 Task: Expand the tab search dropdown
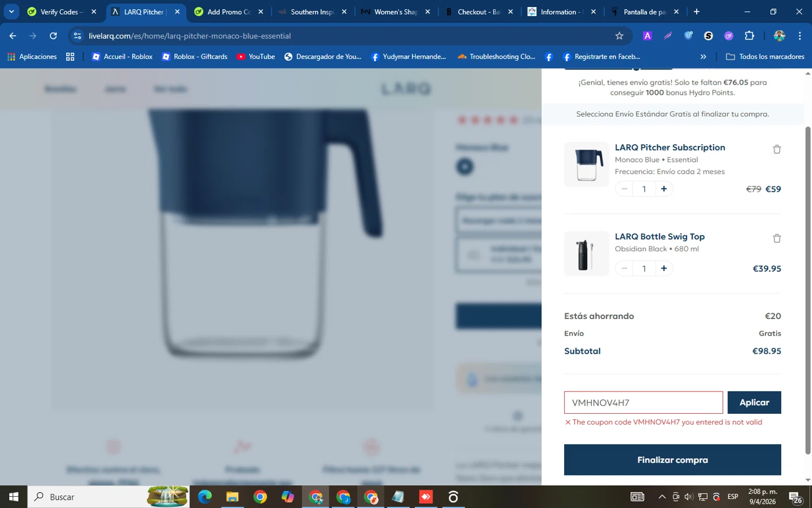click(11, 11)
